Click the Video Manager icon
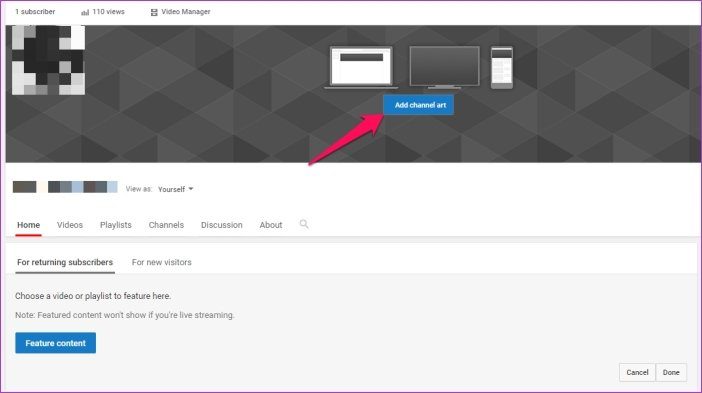This screenshot has width=702, height=393. click(154, 12)
